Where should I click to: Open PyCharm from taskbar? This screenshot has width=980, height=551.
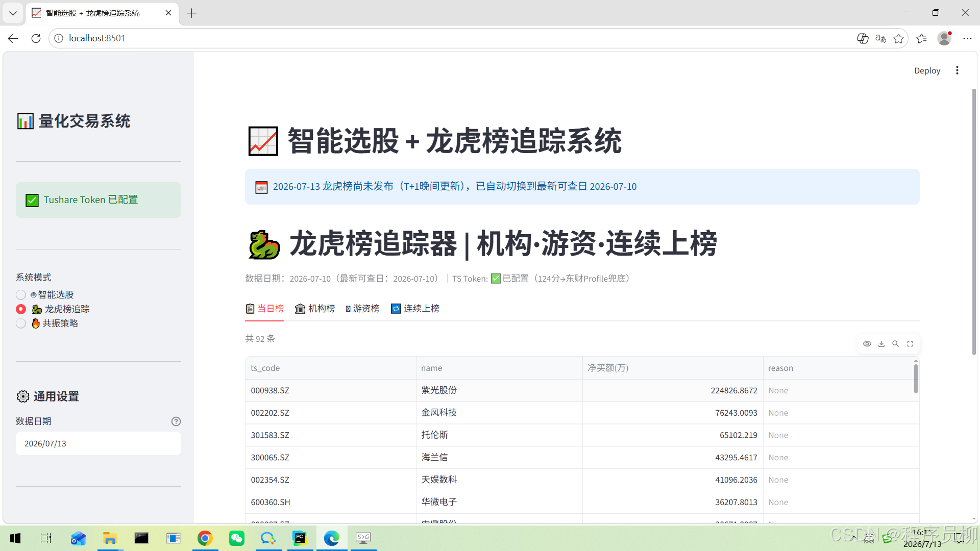tap(300, 538)
